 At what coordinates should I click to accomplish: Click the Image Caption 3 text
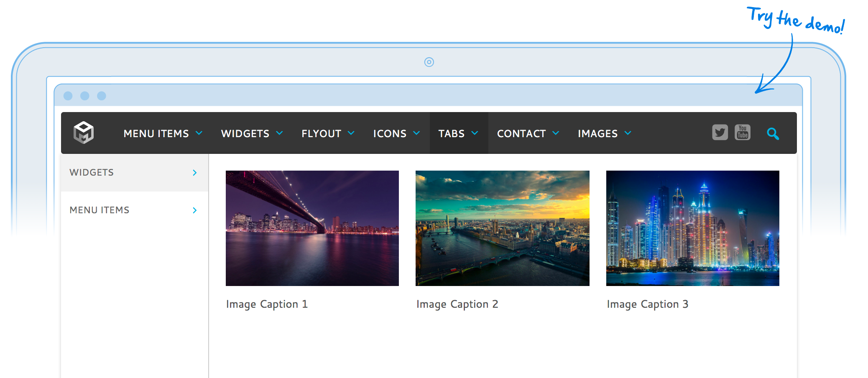pyautogui.click(x=647, y=304)
